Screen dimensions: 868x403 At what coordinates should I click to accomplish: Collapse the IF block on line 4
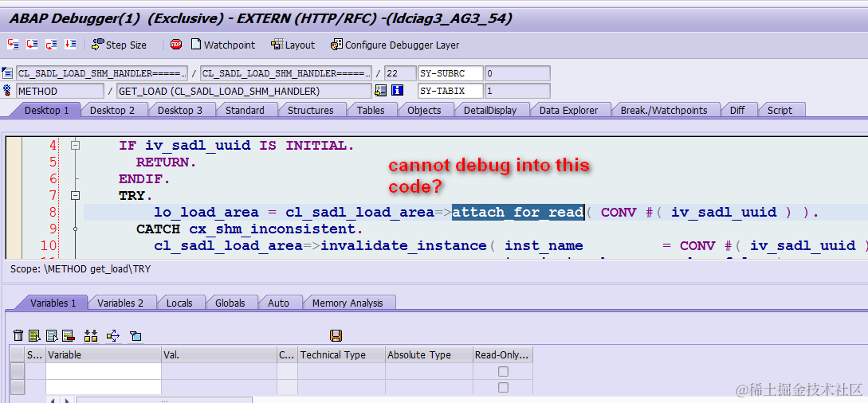[75, 146]
